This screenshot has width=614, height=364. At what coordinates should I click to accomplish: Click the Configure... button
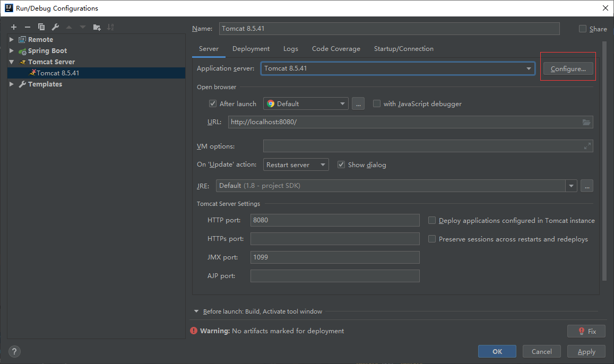[568, 69]
